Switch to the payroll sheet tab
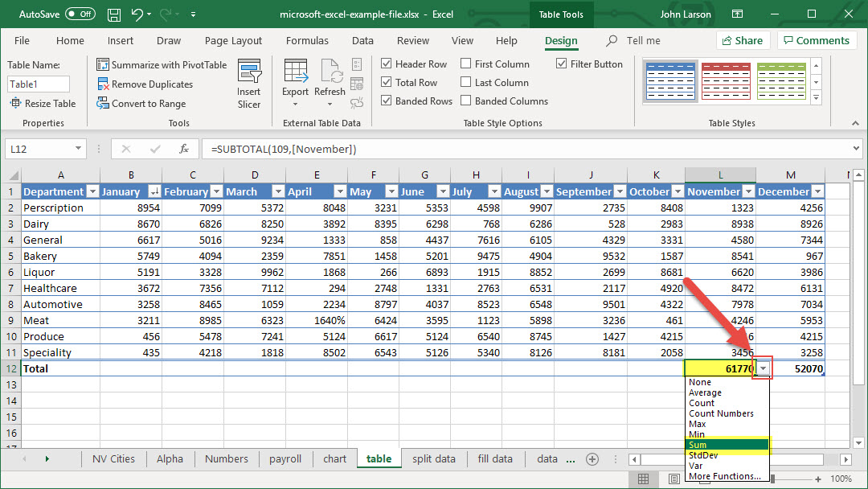868x489 pixels. click(285, 459)
